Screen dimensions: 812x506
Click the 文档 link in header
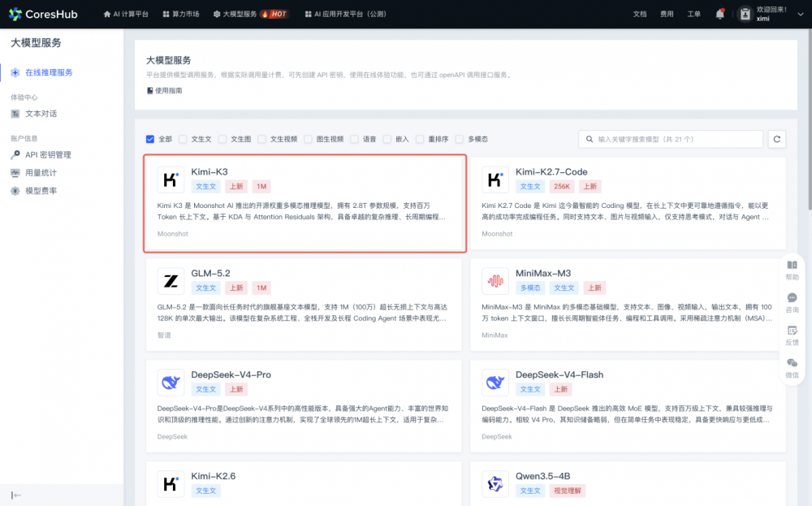[640, 14]
